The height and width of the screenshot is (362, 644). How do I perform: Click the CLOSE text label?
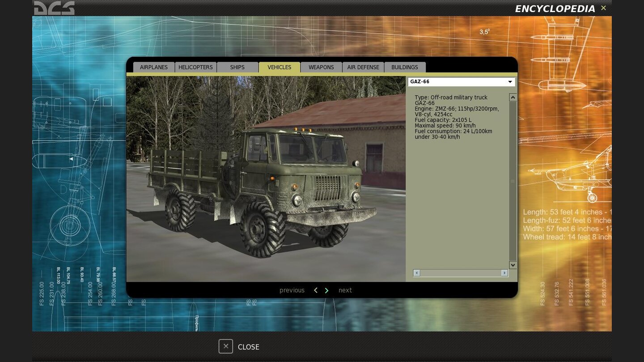point(249,347)
